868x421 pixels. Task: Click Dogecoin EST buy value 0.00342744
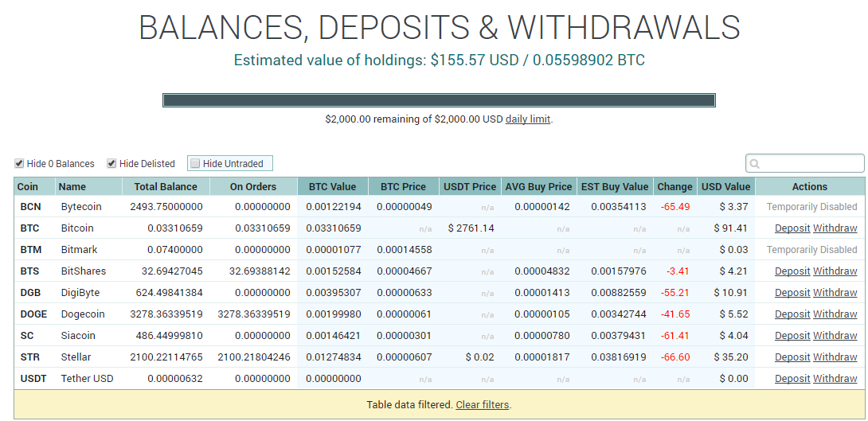point(618,314)
